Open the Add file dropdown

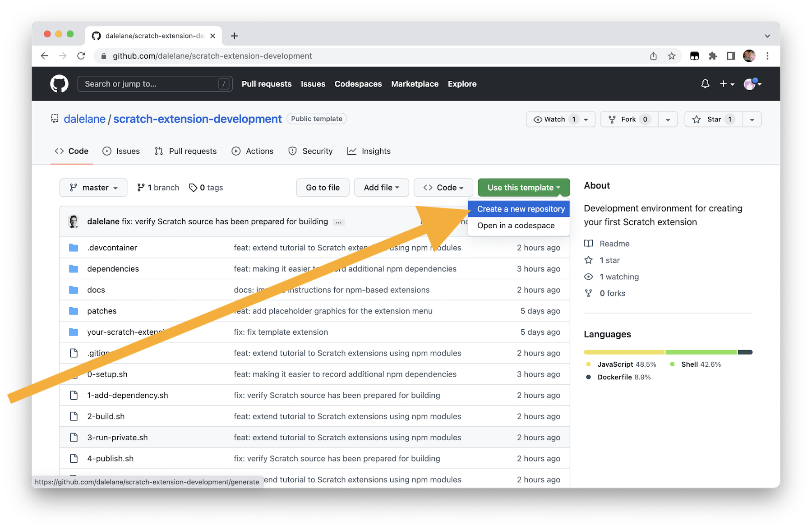point(381,188)
